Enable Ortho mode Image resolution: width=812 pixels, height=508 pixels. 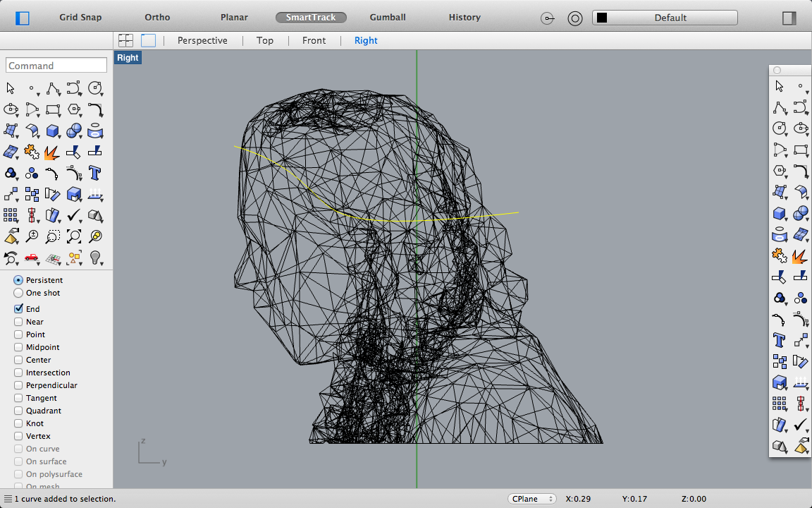point(156,17)
